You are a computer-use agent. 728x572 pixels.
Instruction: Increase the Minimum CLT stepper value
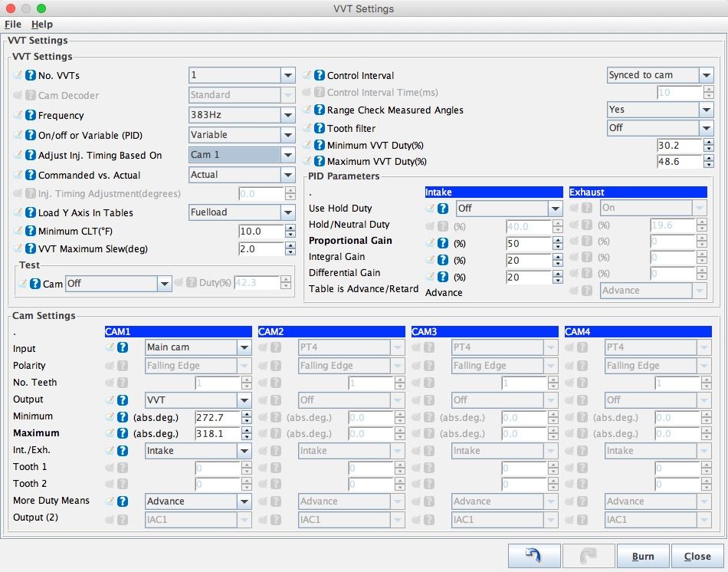pyautogui.click(x=290, y=228)
